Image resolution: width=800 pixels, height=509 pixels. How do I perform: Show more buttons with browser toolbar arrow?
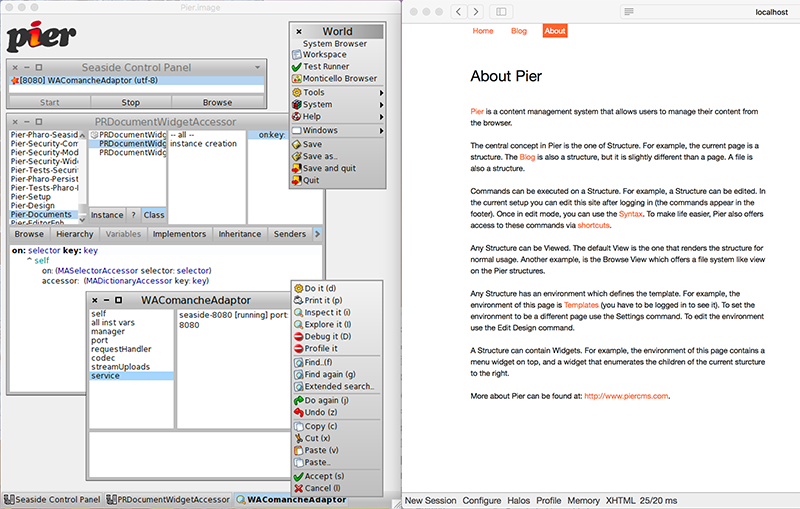click(x=317, y=234)
